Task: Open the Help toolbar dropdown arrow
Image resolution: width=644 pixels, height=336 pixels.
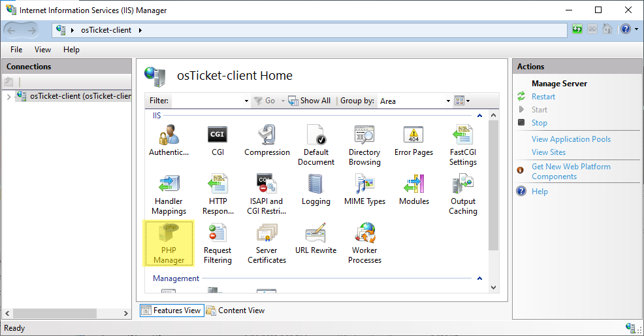Action: 636,29
